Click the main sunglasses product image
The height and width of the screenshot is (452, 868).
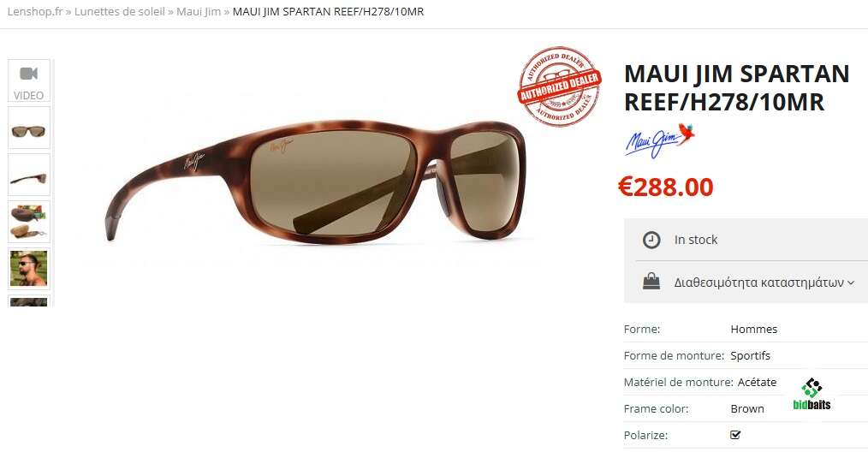[x=316, y=180]
